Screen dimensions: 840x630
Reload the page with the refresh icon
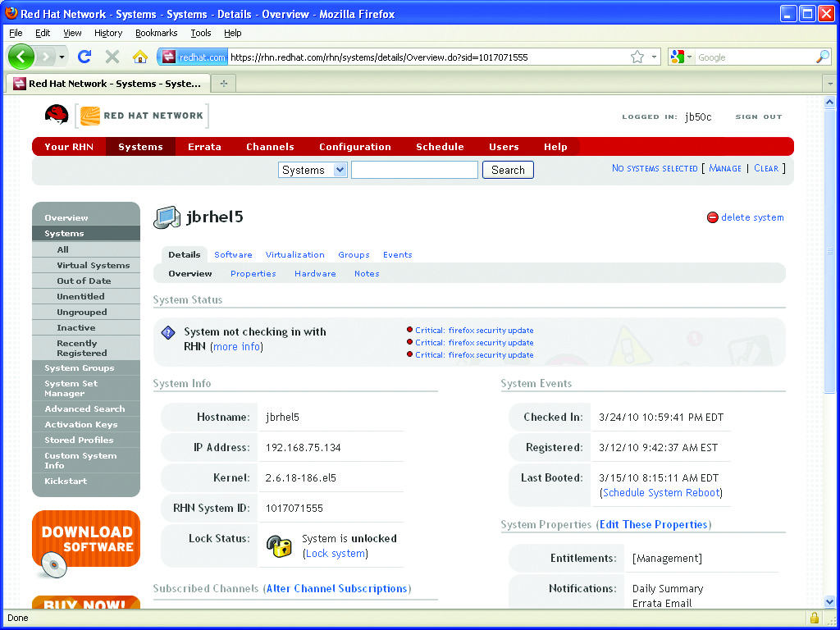click(84, 57)
